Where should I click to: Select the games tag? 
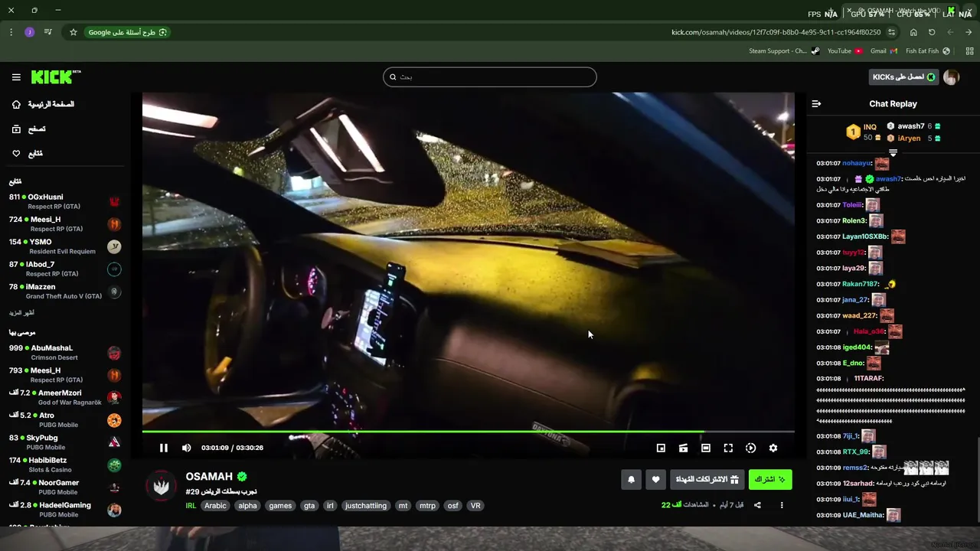280,506
